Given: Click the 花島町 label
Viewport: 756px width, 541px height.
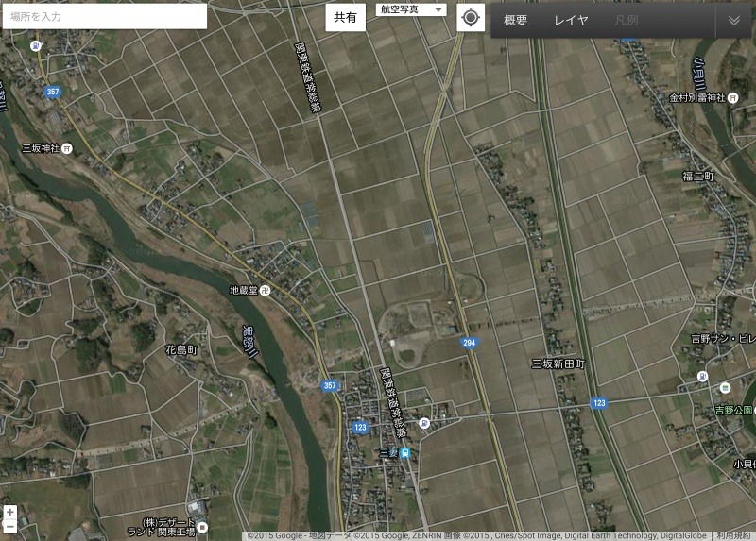Looking at the screenshot, I should click(181, 349).
